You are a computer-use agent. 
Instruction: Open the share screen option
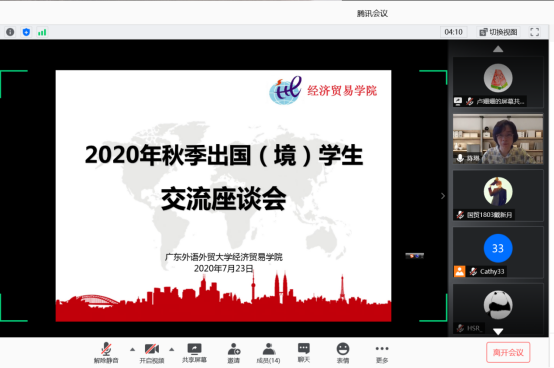(194, 352)
